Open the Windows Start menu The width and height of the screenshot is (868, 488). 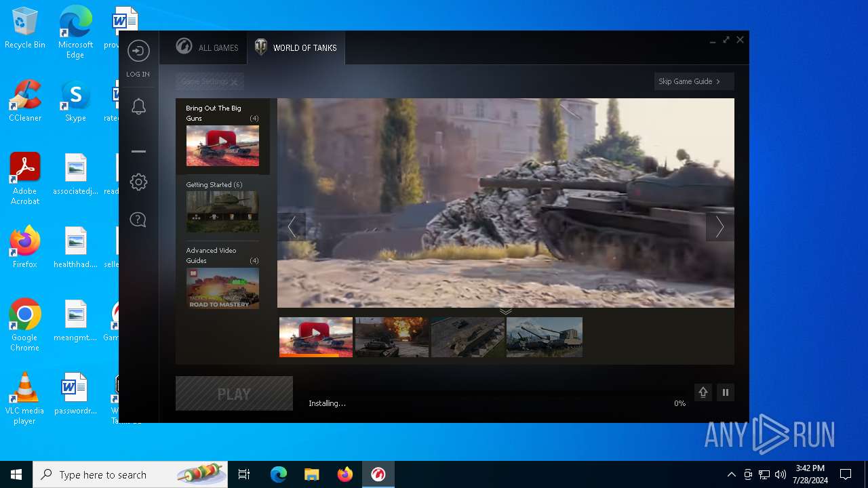point(16,474)
